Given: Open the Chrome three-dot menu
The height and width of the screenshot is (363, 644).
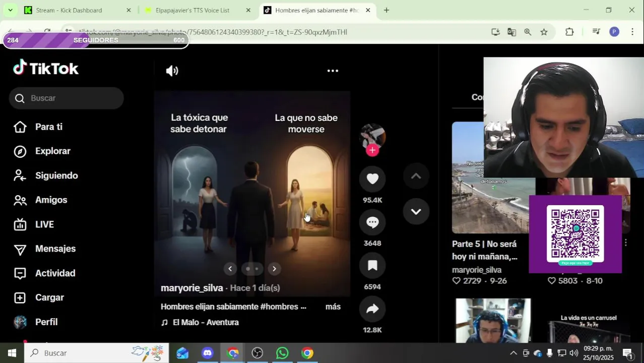Looking at the screenshot, I should pos(632,32).
